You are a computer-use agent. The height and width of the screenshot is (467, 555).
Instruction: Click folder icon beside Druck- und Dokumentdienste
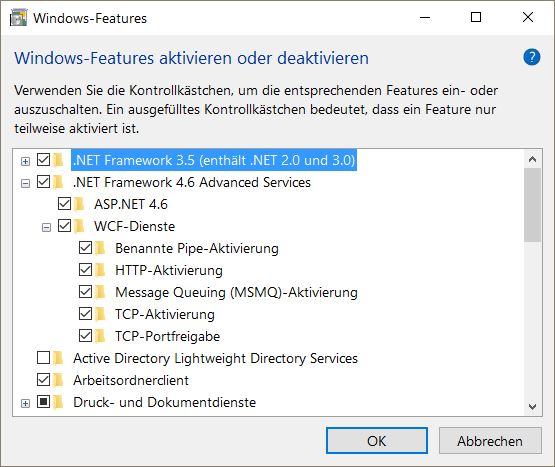(x=59, y=402)
